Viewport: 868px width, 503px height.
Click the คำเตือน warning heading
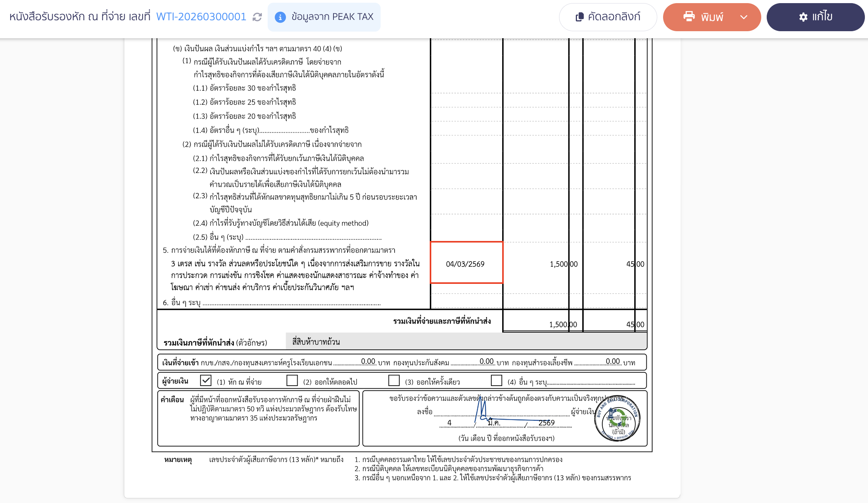coord(172,400)
